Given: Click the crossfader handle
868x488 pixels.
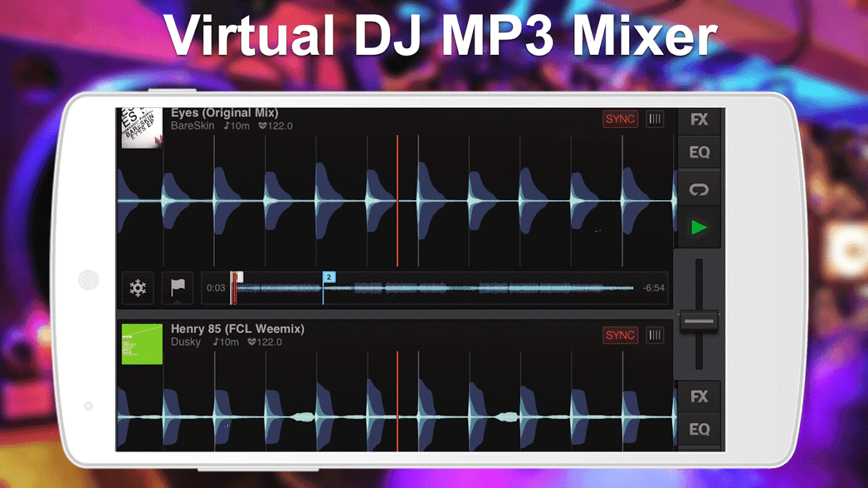Looking at the screenshot, I should click(700, 321).
